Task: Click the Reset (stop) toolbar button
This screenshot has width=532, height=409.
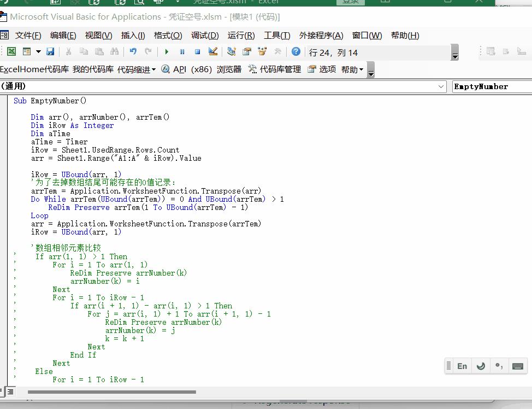Action: point(197,52)
